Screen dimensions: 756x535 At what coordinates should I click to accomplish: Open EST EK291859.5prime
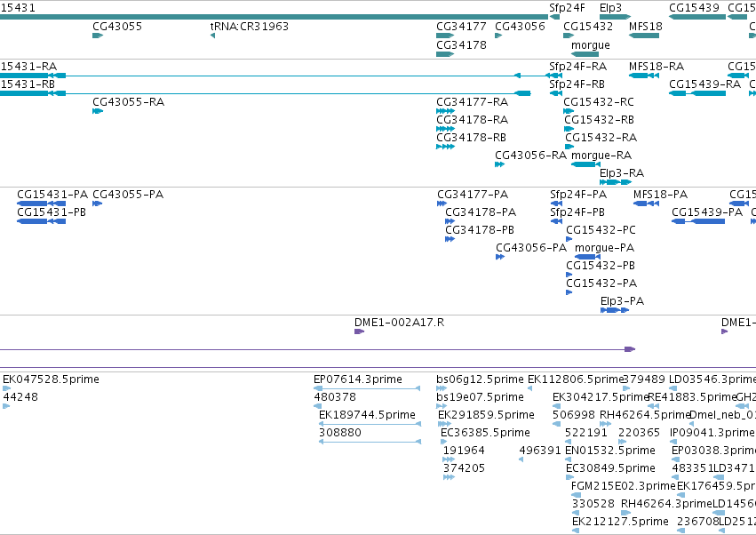click(486, 415)
